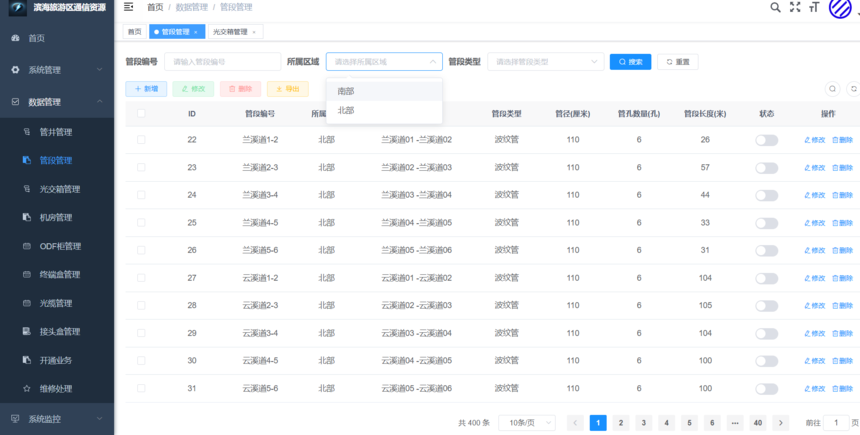Open the 10条/页 page size dropdown
The height and width of the screenshot is (435, 860).
point(527,423)
